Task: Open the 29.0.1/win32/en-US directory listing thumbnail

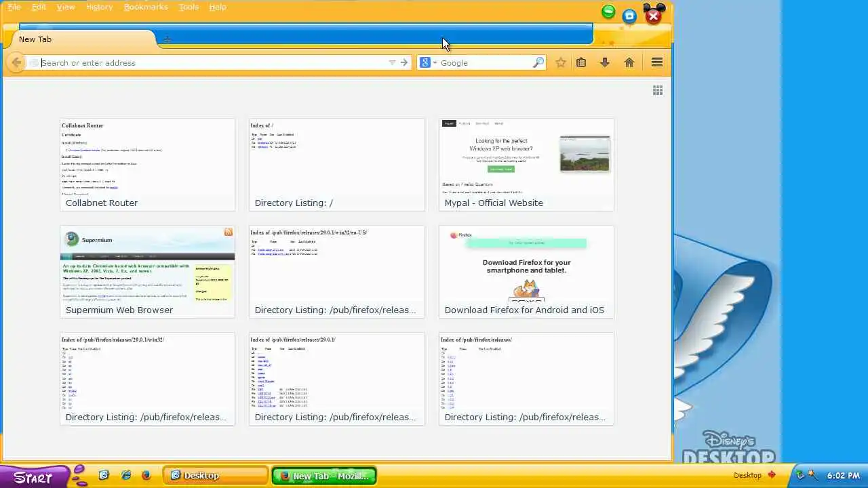Action: point(337,272)
